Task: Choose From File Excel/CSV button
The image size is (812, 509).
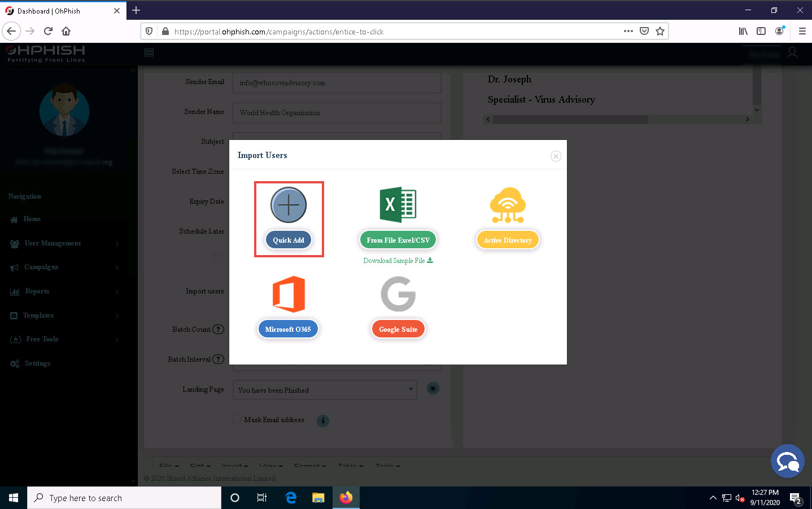Action: click(x=398, y=240)
